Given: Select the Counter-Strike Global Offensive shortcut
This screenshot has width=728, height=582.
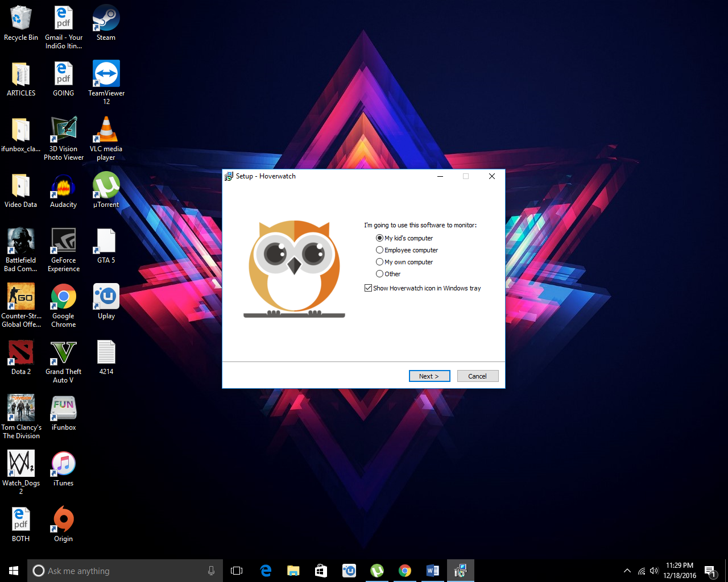Looking at the screenshot, I should (x=21, y=306).
